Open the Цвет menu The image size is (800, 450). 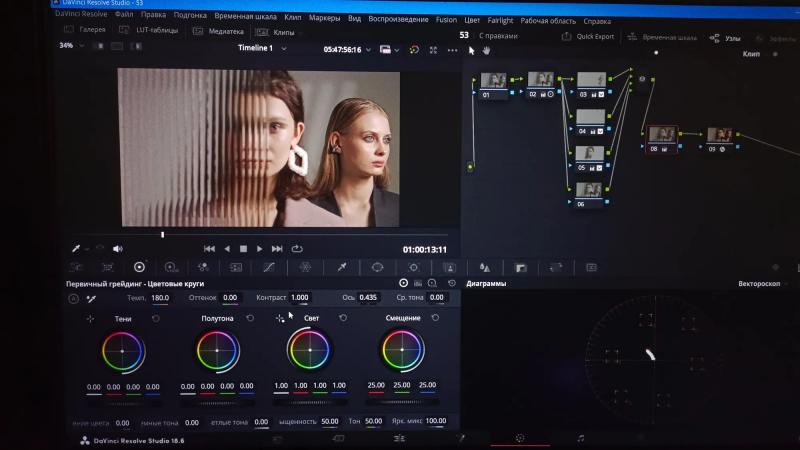[x=472, y=20]
